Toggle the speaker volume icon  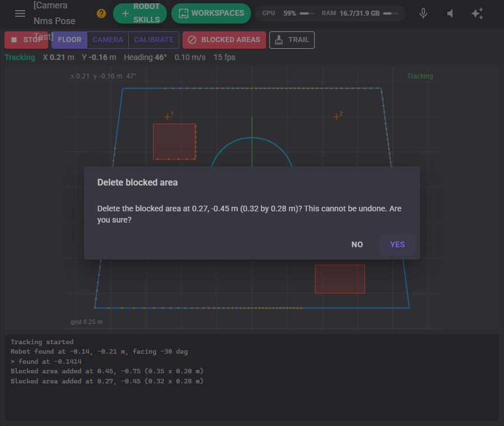point(450,13)
